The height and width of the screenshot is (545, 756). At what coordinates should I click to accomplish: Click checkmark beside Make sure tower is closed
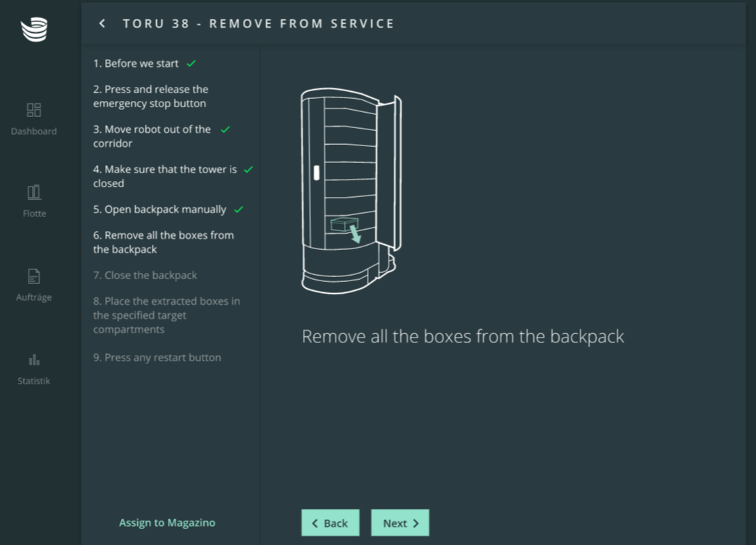[249, 169]
